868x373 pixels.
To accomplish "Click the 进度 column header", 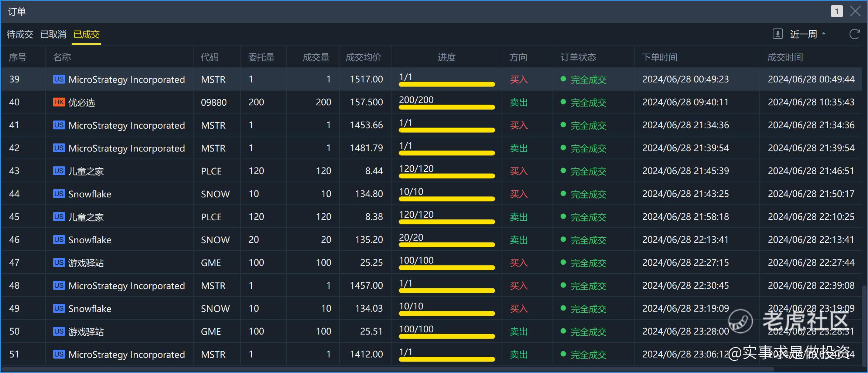I will coord(447,57).
